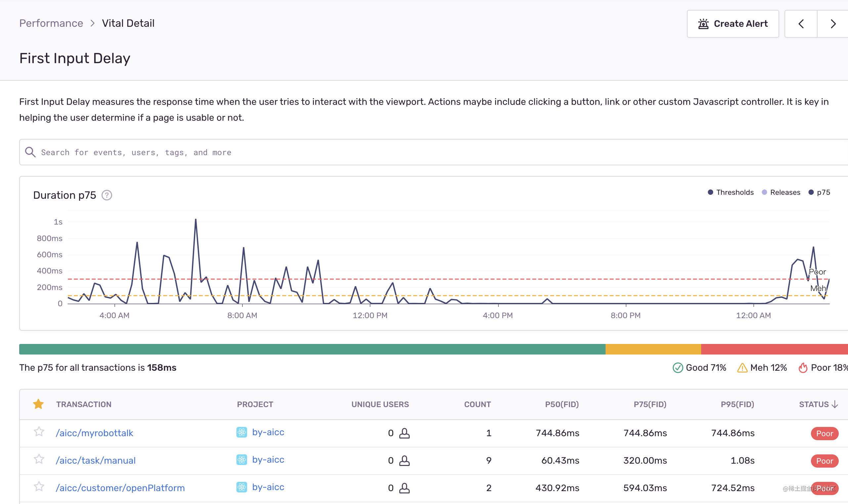Click the Poor 18% fire icon
Image resolution: width=848 pixels, height=504 pixels.
coord(803,368)
